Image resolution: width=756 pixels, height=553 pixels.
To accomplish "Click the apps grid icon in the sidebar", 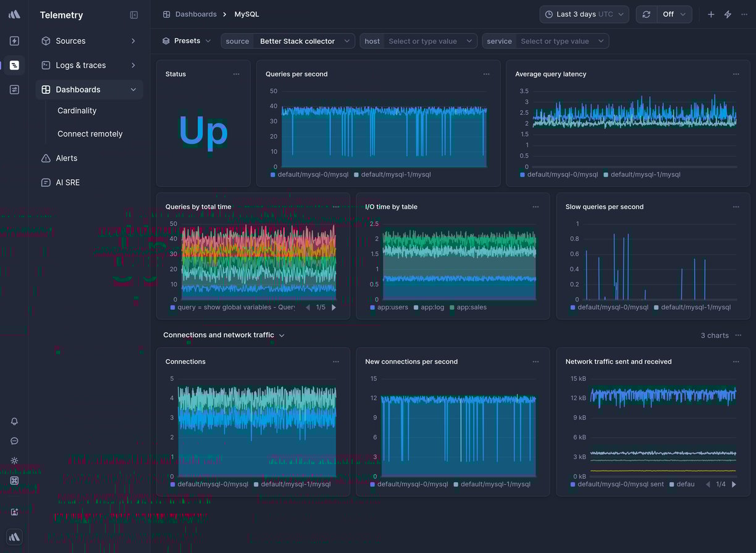I will (14, 481).
